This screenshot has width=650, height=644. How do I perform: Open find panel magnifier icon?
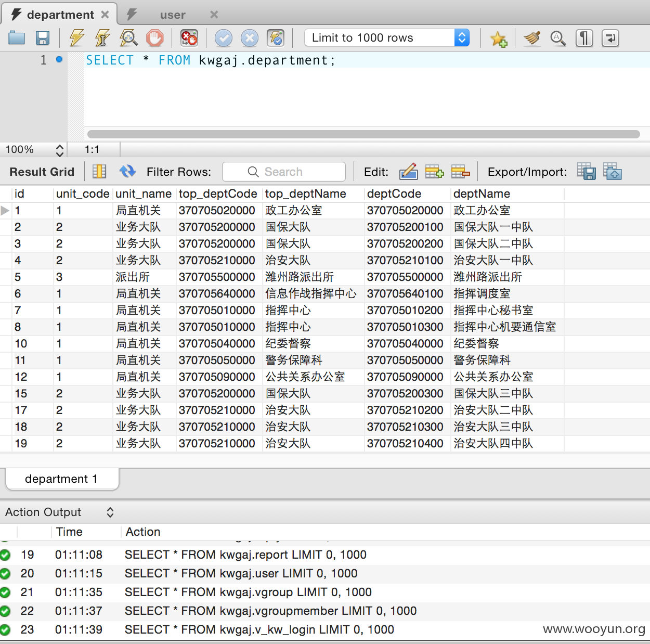[x=558, y=38]
